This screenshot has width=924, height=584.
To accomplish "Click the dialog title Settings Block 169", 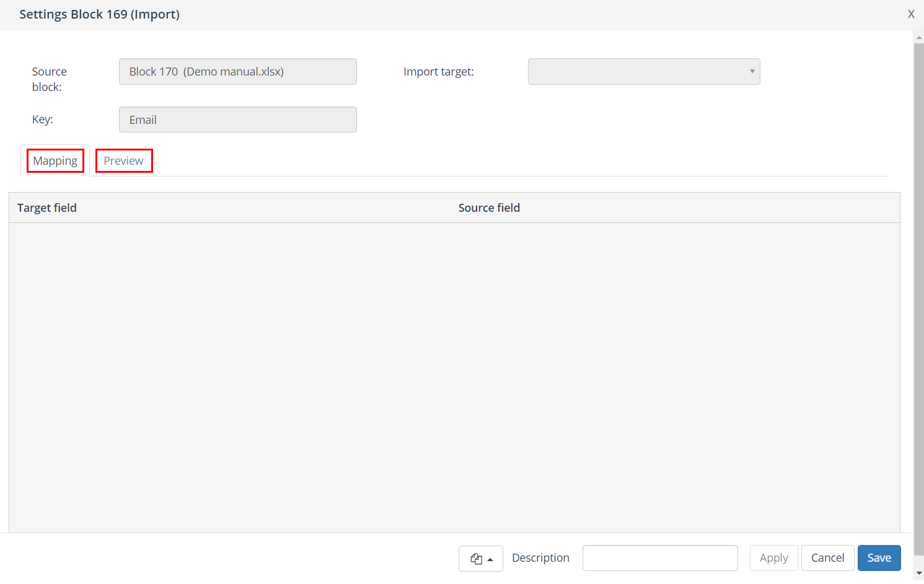I will (x=100, y=14).
